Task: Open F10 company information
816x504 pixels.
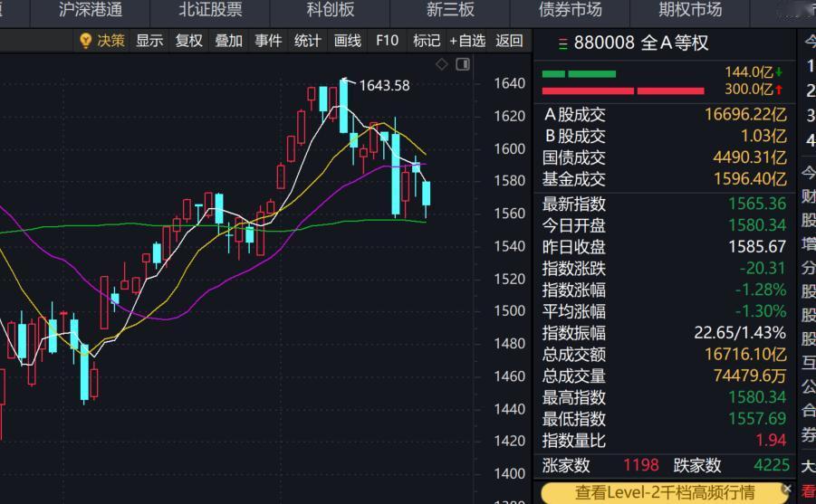Action: 387,41
